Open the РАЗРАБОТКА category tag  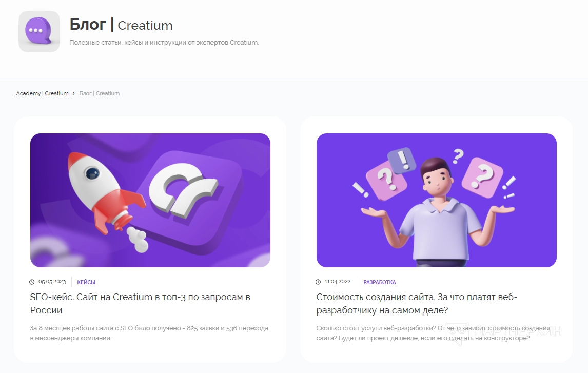tap(380, 282)
